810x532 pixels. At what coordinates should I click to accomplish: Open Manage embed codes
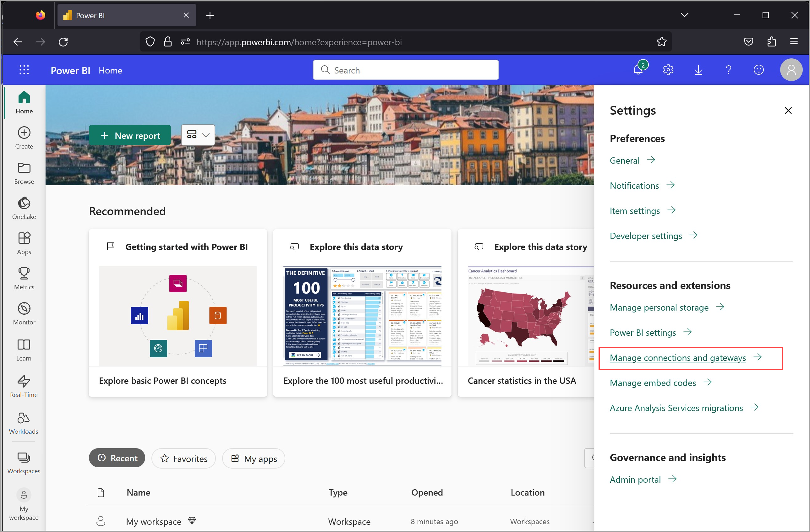[x=660, y=383]
